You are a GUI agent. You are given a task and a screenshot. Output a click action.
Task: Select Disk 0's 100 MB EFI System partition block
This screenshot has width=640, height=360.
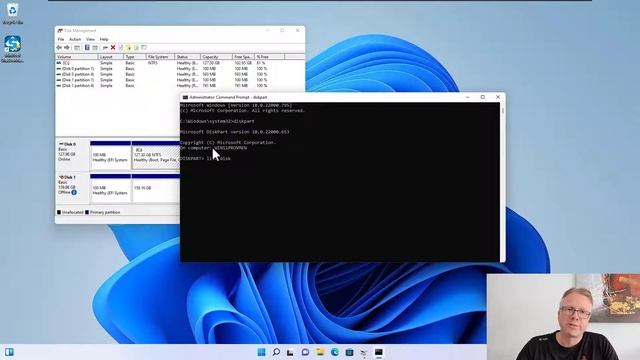110,156
